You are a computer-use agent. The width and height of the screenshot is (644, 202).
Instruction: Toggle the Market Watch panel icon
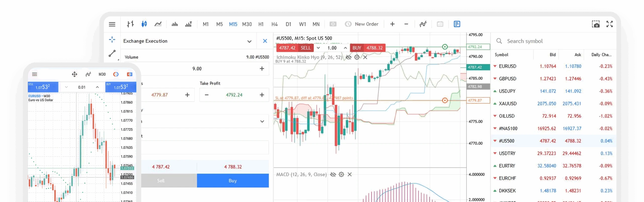tap(457, 24)
